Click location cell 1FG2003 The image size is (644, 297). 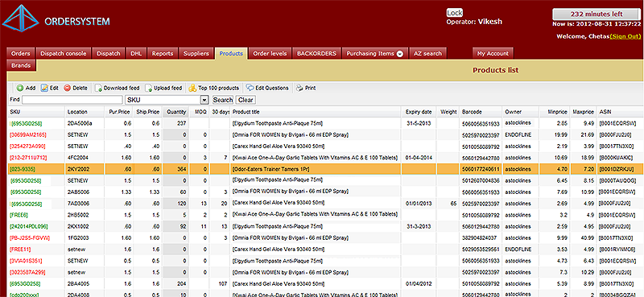[x=77, y=237]
